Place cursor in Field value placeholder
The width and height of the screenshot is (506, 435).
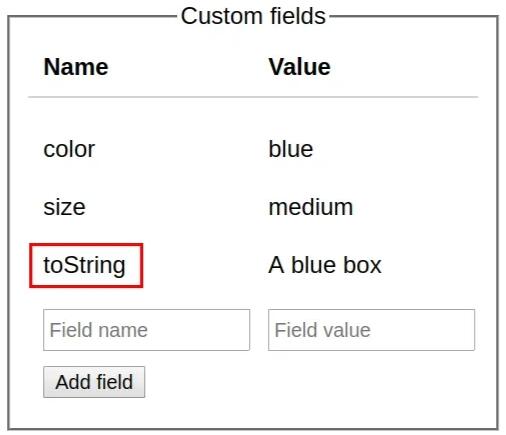[x=323, y=330]
